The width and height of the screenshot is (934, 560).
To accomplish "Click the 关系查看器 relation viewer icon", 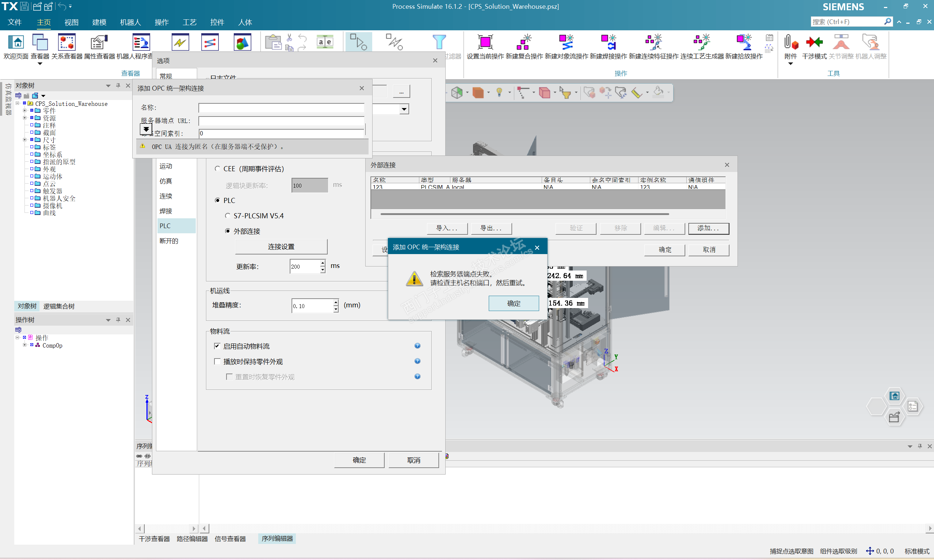I will [66, 43].
